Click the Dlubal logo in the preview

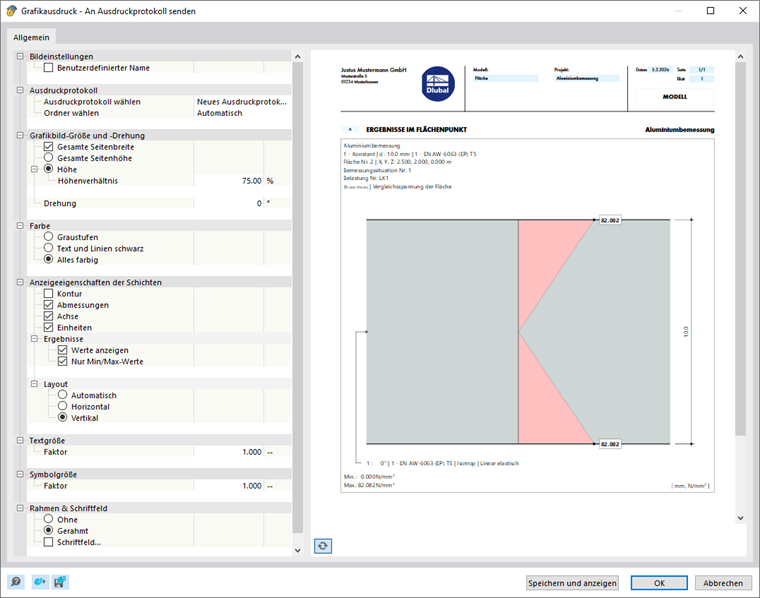point(438,84)
